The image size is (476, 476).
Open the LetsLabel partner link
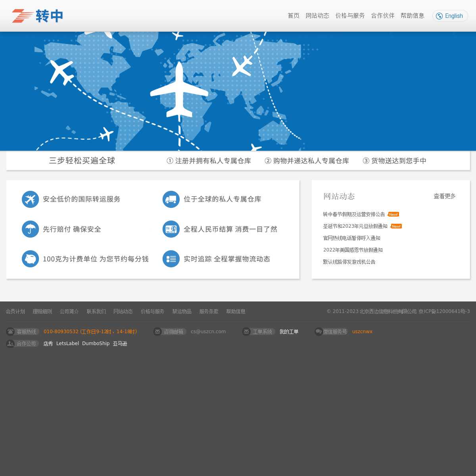coord(67,344)
